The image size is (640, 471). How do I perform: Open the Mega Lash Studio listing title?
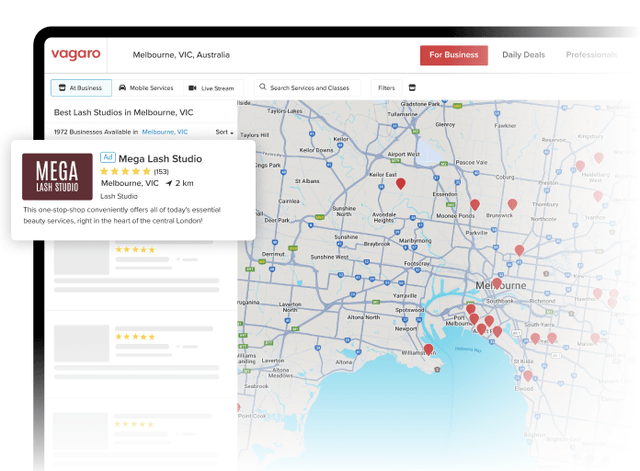[x=160, y=159]
